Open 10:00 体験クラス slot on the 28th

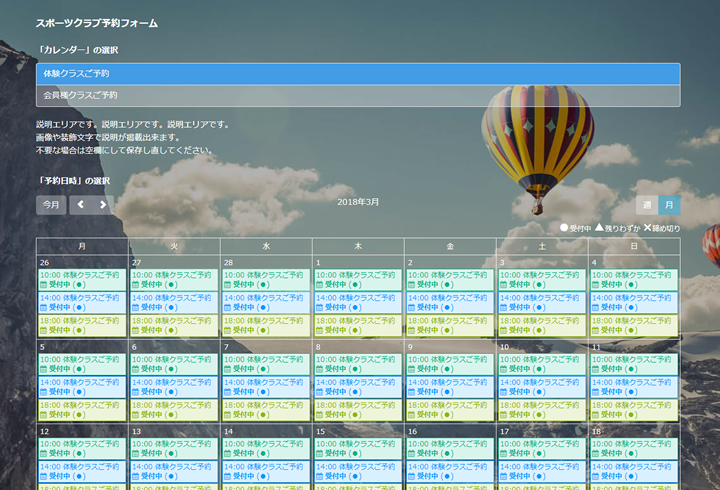[x=265, y=279]
